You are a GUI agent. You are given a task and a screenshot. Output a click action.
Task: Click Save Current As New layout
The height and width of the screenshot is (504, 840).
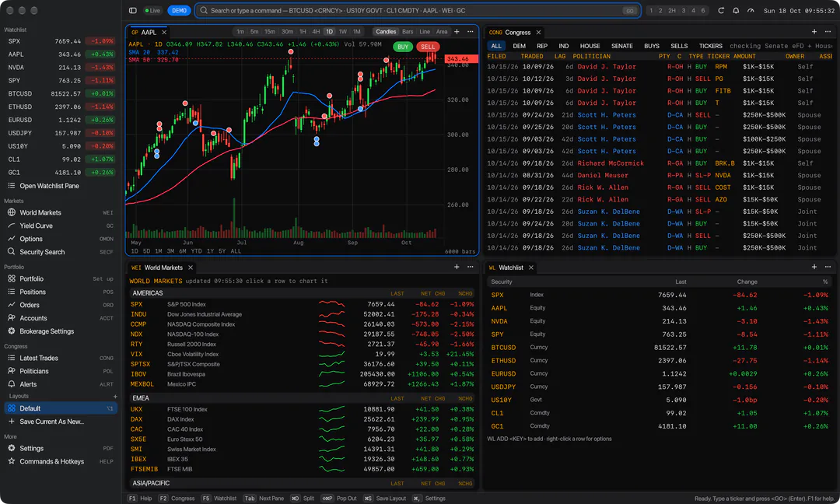coord(60,422)
